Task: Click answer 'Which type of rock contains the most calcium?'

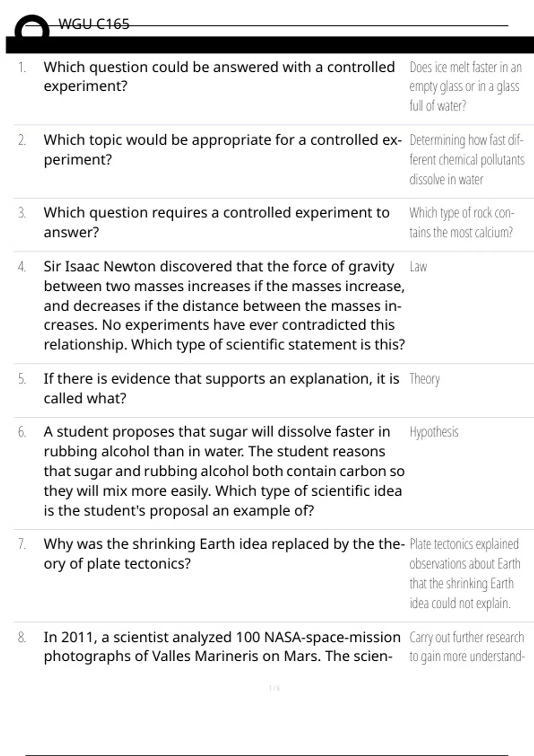Action: click(x=461, y=222)
